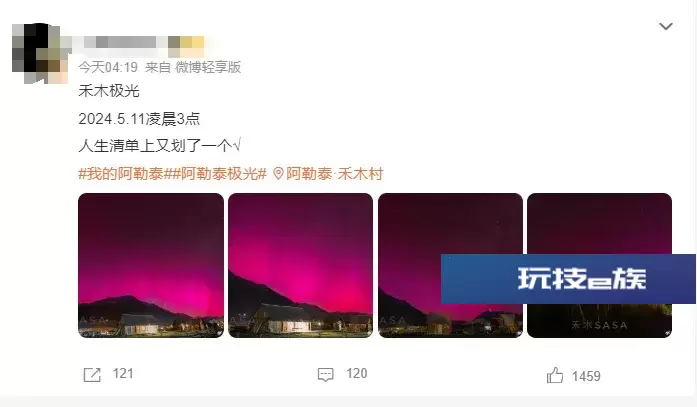This screenshot has height=407, width=697.
Task: Click the 微博轻享版 source link
Action: pyautogui.click(x=208, y=67)
